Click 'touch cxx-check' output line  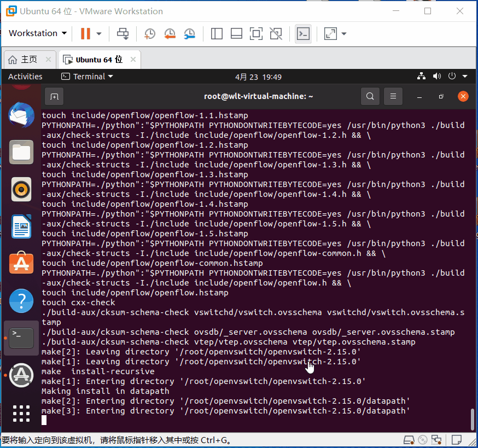tap(78, 302)
